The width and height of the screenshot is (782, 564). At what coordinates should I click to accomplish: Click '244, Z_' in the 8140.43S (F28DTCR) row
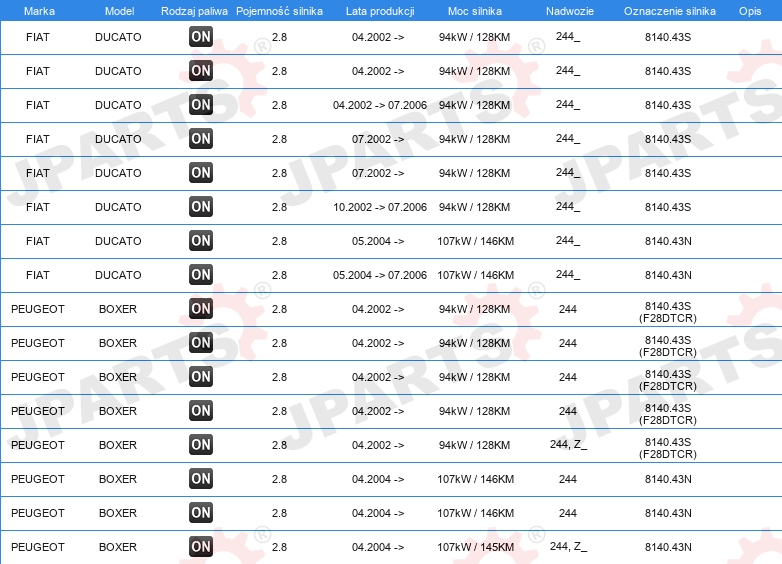click(568, 444)
